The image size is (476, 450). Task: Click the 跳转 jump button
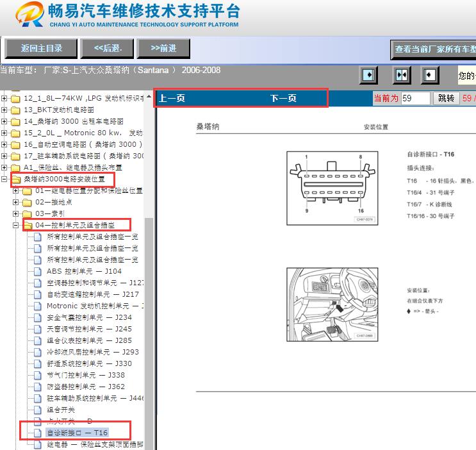pos(446,98)
